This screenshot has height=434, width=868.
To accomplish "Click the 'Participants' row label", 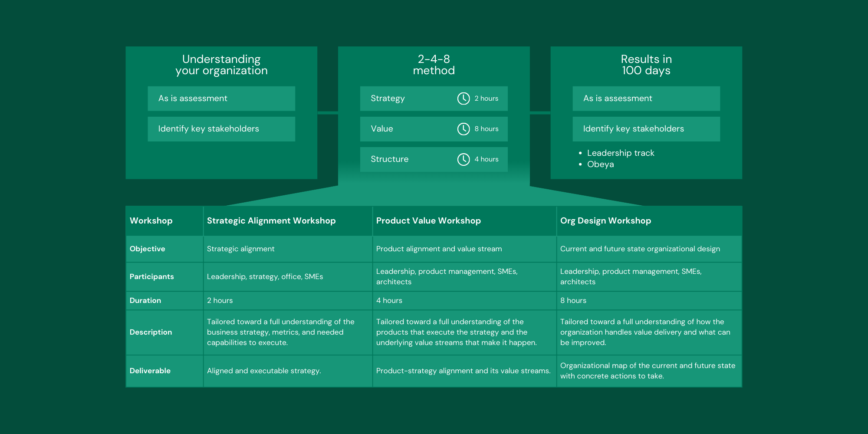I will pyautogui.click(x=164, y=277).
